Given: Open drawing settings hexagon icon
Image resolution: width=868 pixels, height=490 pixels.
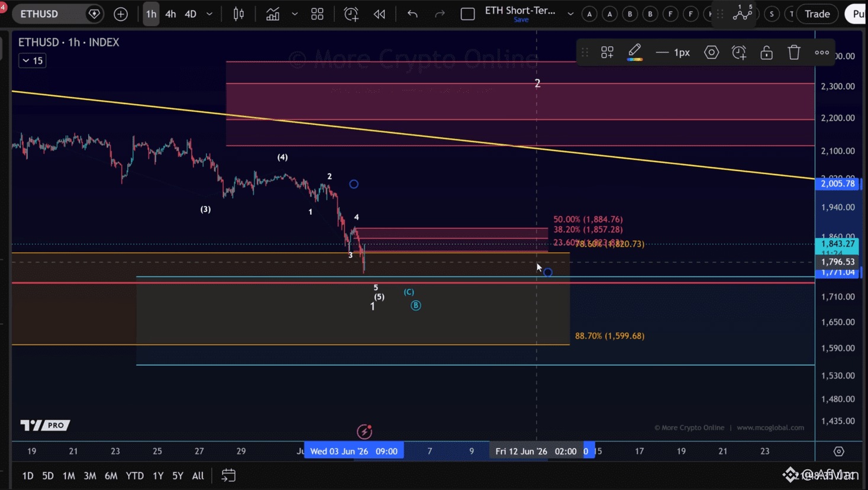Looking at the screenshot, I should (x=711, y=53).
